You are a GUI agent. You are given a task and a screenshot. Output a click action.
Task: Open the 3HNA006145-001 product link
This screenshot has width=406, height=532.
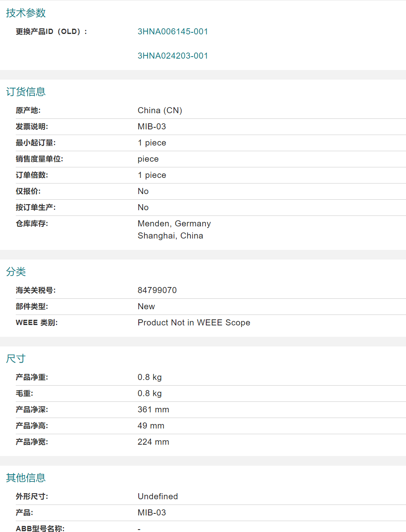(x=173, y=32)
